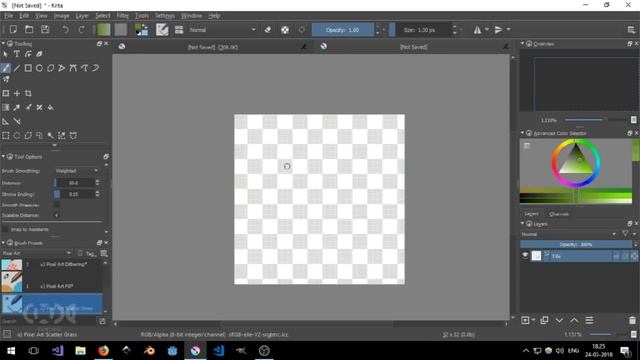The height and width of the screenshot is (360, 640).
Task: Open the Layer menu
Action: pyautogui.click(x=82, y=16)
